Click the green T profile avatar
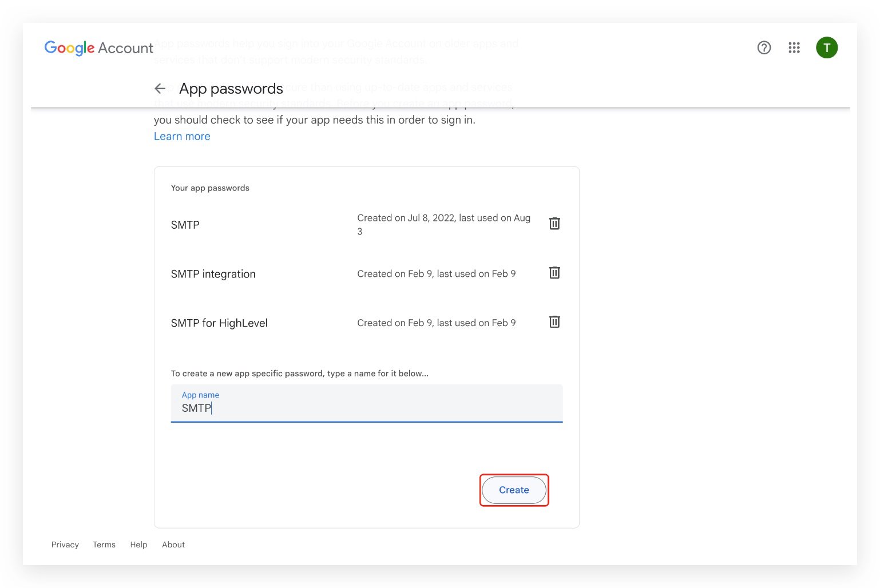 pyautogui.click(x=826, y=48)
